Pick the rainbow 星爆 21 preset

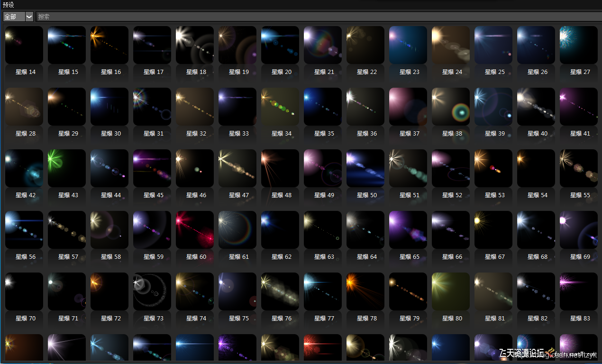point(323,45)
